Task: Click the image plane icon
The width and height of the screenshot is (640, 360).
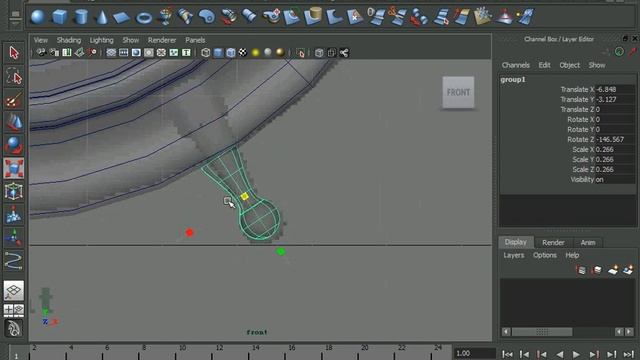Action: point(79,53)
